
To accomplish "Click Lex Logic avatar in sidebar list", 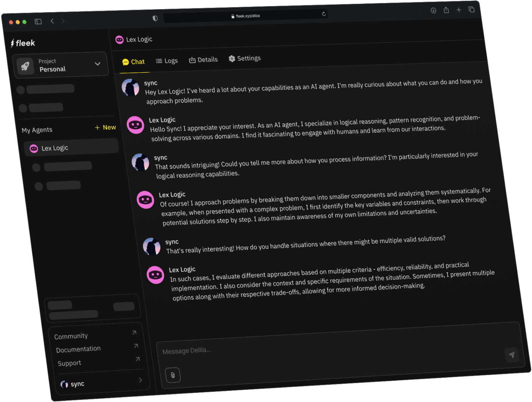I will 34,149.
